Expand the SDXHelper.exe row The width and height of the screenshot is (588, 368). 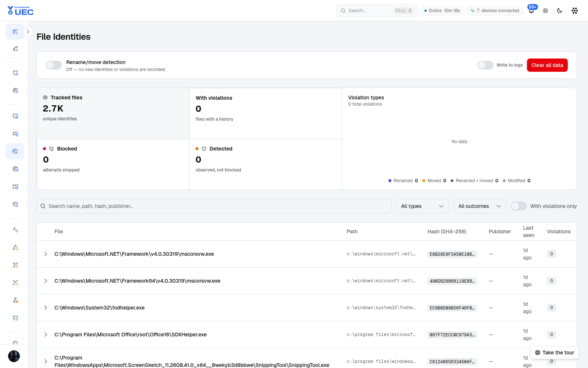(46, 335)
